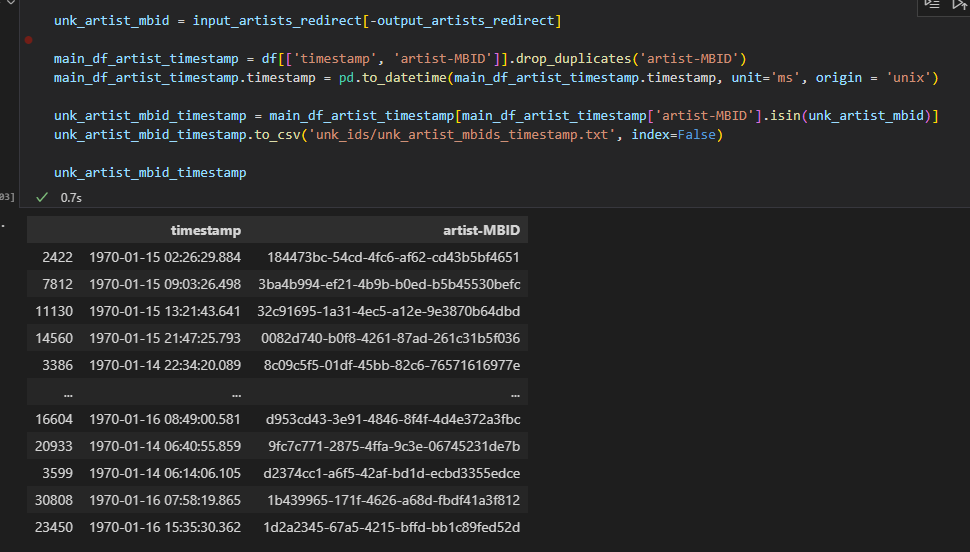This screenshot has height=552, width=970.
Task: Click timestamp cell 1970-01-15 09:03:26.498
Action: [165, 284]
